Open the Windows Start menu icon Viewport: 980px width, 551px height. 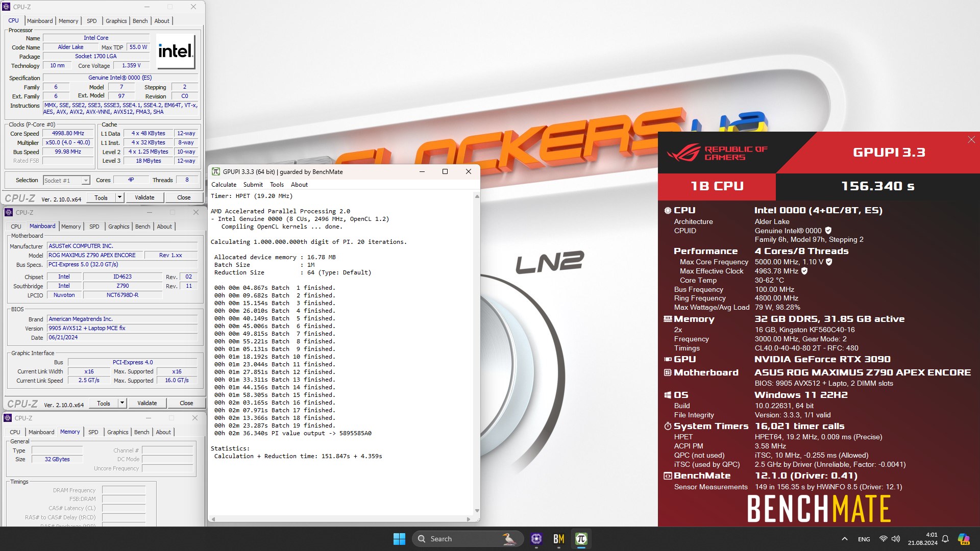pyautogui.click(x=399, y=539)
